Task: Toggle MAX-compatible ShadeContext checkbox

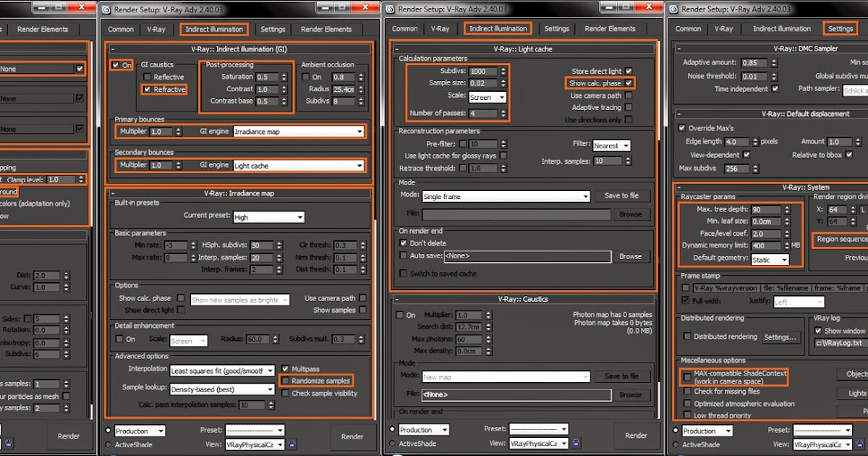Action: point(687,377)
